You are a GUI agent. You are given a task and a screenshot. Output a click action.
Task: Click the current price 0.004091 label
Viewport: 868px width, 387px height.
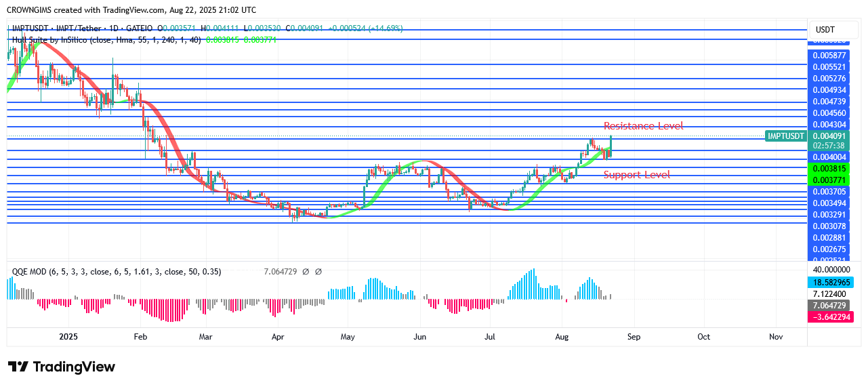[829, 136]
